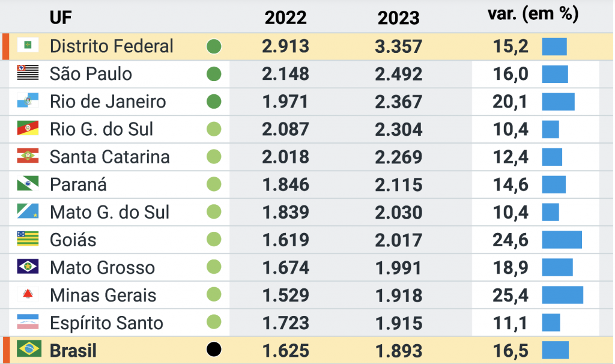This screenshot has width=615, height=364.
Task: Select the Mato Grosso row name
Action: click(x=102, y=267)
